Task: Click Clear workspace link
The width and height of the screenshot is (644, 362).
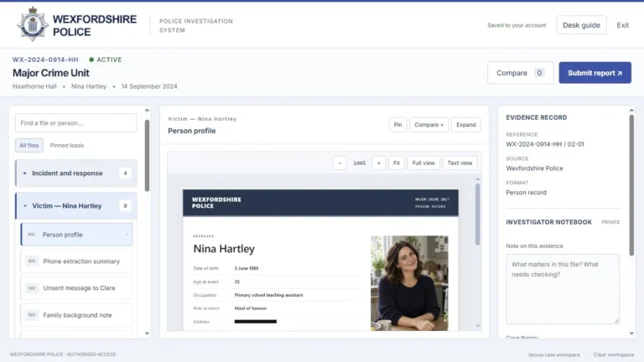Action: (x=614, y=354)
